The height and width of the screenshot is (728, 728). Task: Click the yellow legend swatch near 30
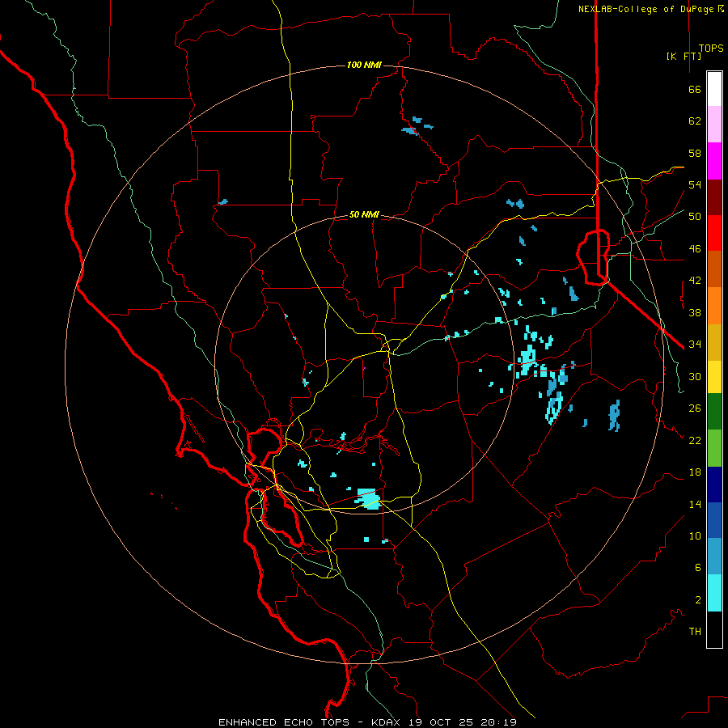coord(714,376)
